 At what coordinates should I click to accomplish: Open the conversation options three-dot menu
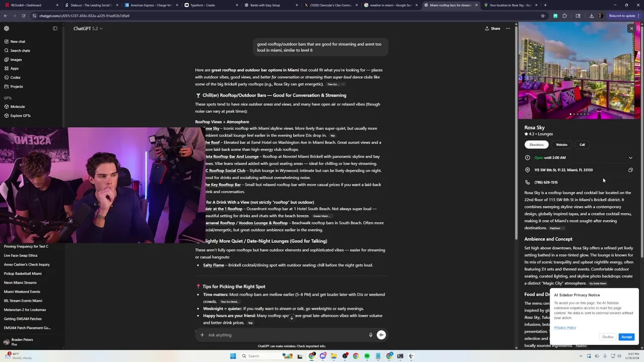[508, 29]
